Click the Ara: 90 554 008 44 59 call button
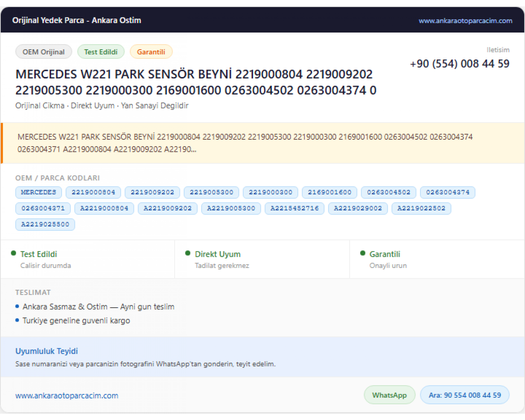 (465, 395)
